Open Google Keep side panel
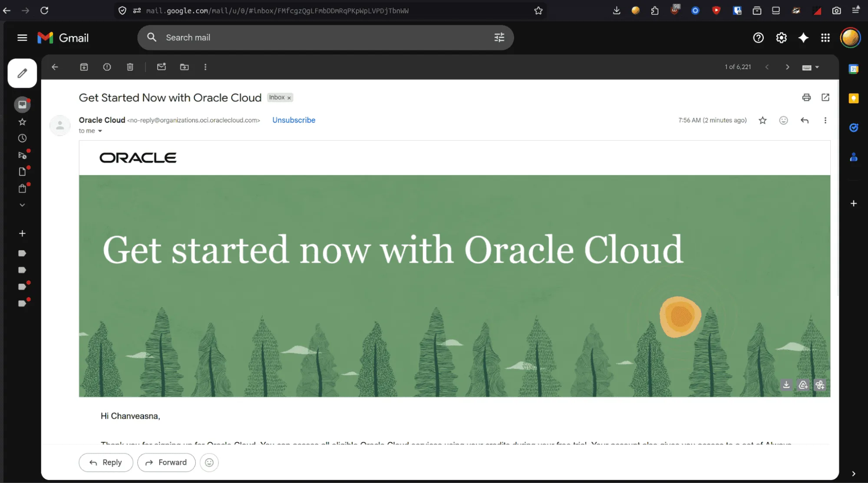Viewport: 868px width, 483px height. (853, 98)
